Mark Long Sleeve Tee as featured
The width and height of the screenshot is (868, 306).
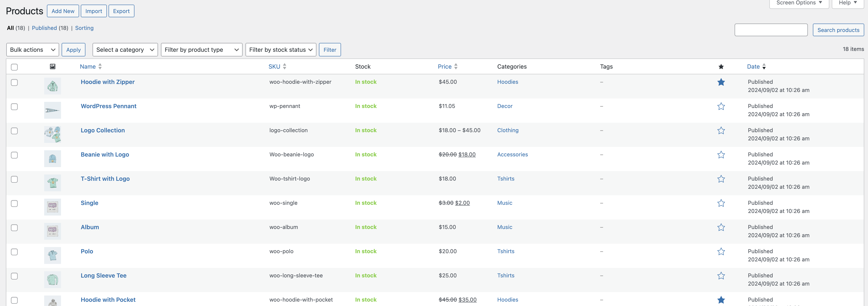721,276
